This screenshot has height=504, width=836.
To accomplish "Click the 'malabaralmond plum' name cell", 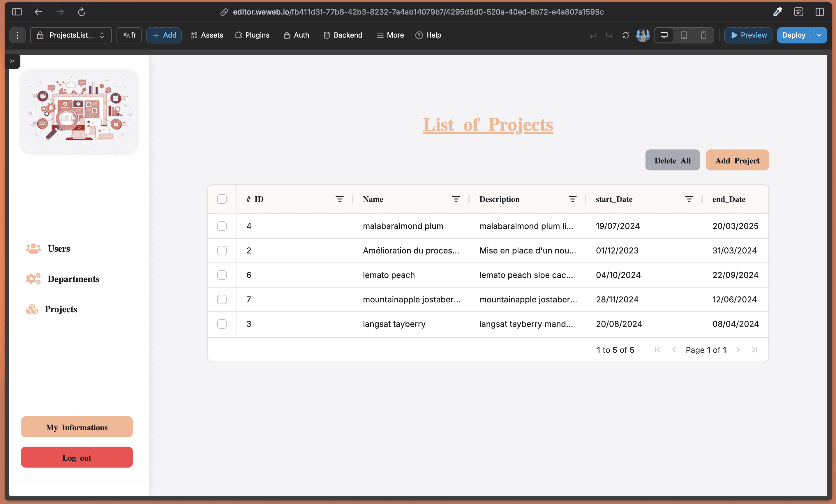I will 403,226.
